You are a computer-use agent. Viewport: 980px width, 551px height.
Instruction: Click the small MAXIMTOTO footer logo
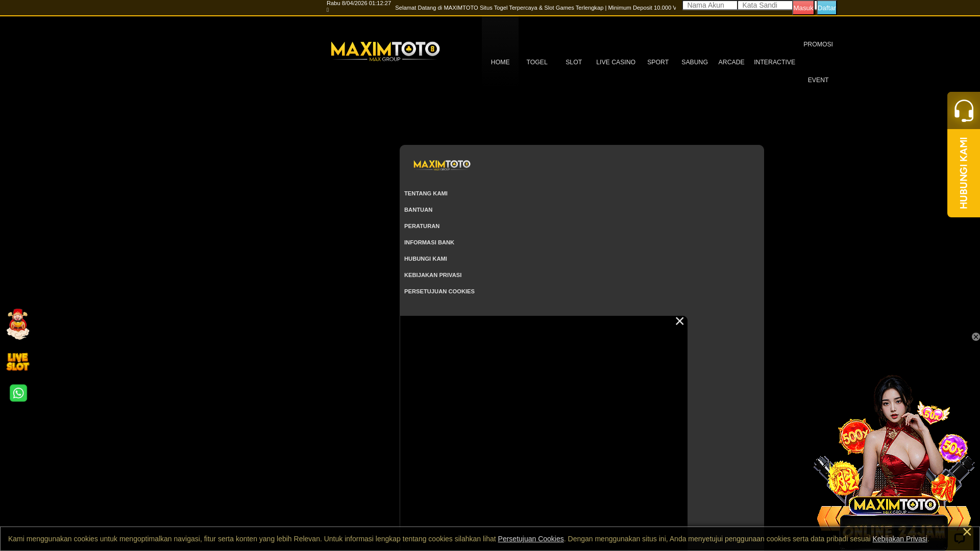pyautogui.click(x=442, y=165)
